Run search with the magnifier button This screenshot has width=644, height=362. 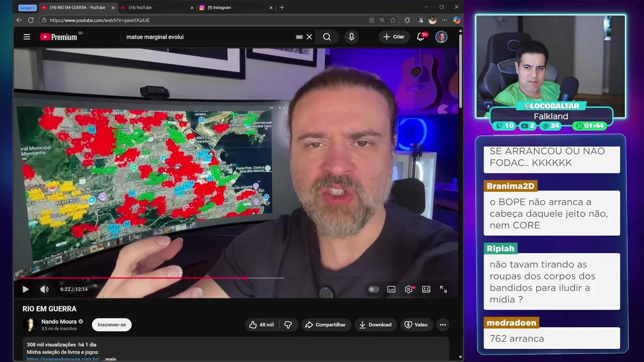click(x=327, y=37)
